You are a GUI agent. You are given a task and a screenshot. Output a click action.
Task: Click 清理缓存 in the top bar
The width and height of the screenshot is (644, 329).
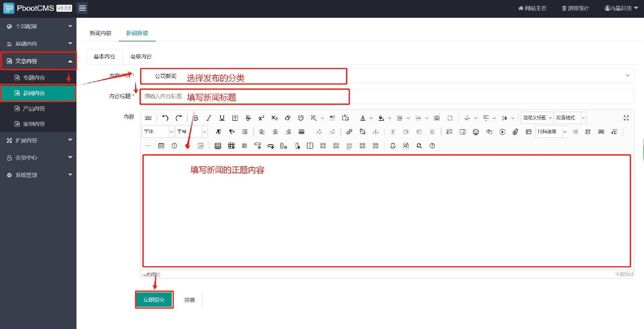(576, 8)
